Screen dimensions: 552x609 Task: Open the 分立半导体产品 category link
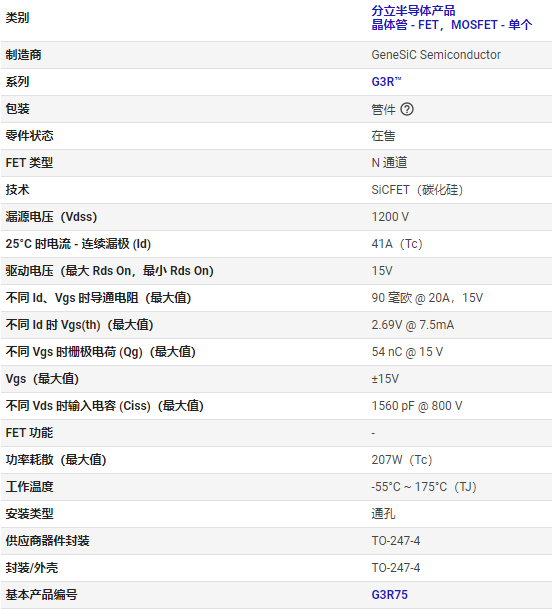click(413, 10)
